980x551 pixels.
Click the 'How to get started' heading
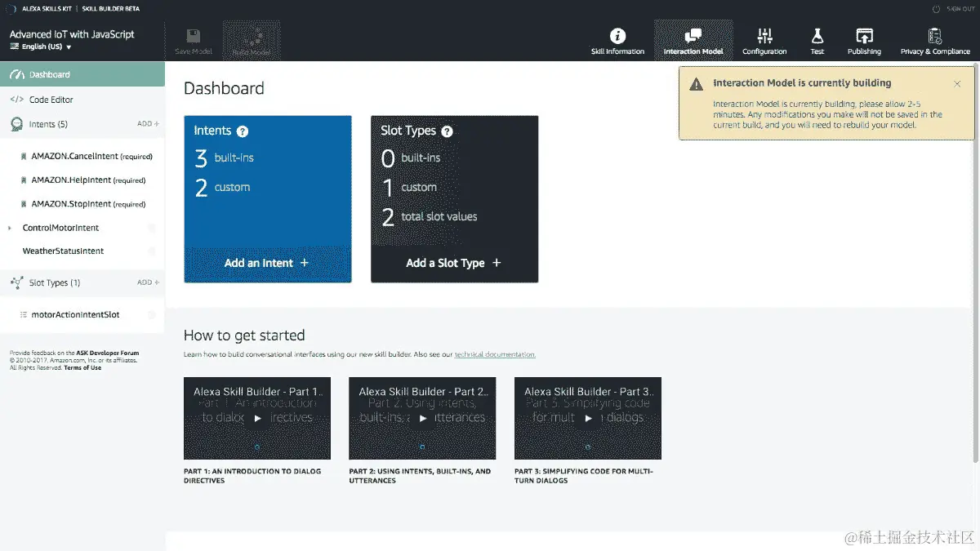[244, 335]
